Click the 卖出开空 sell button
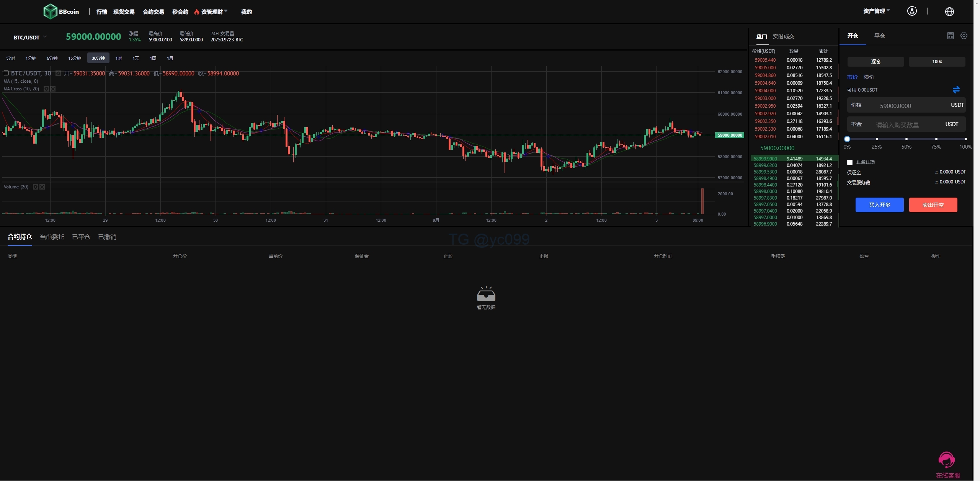This screenshot has height=481, width=980. coord(933,205)
